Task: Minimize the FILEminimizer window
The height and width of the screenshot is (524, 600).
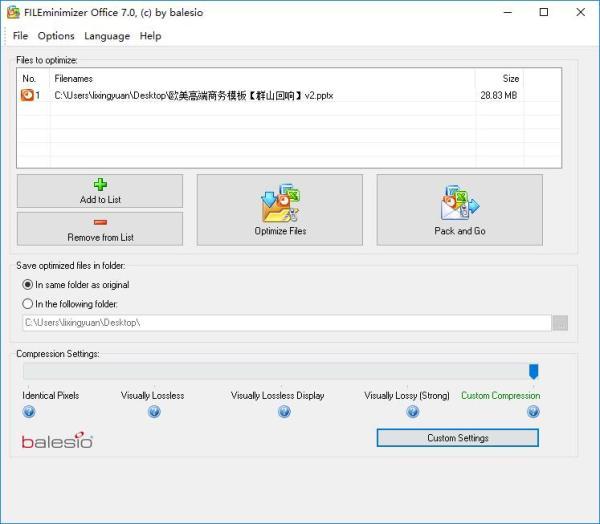Action: tap(508, 12)
